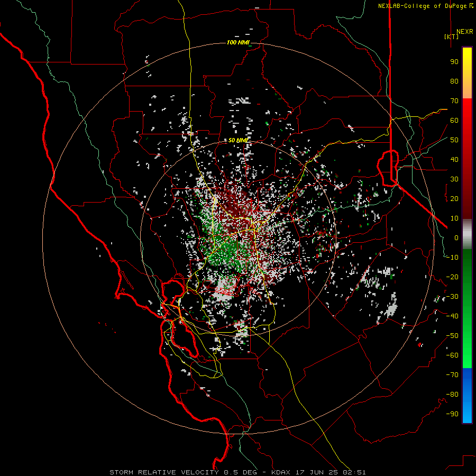The image size is (476, 476).
Task: Click the -30 scale value
Action: pyautogui.click(x=452, y=297)
